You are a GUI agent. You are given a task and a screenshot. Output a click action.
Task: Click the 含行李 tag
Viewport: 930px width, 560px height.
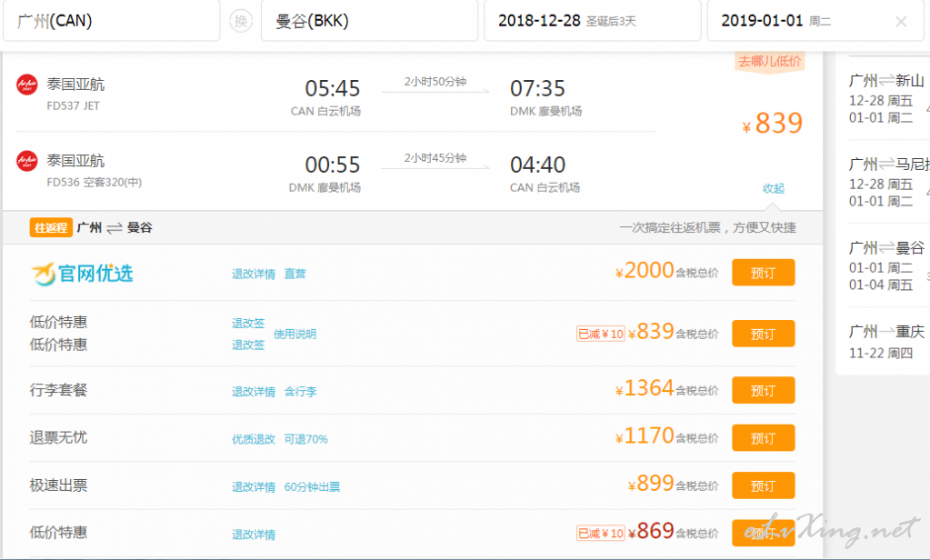tap(300, 392)
